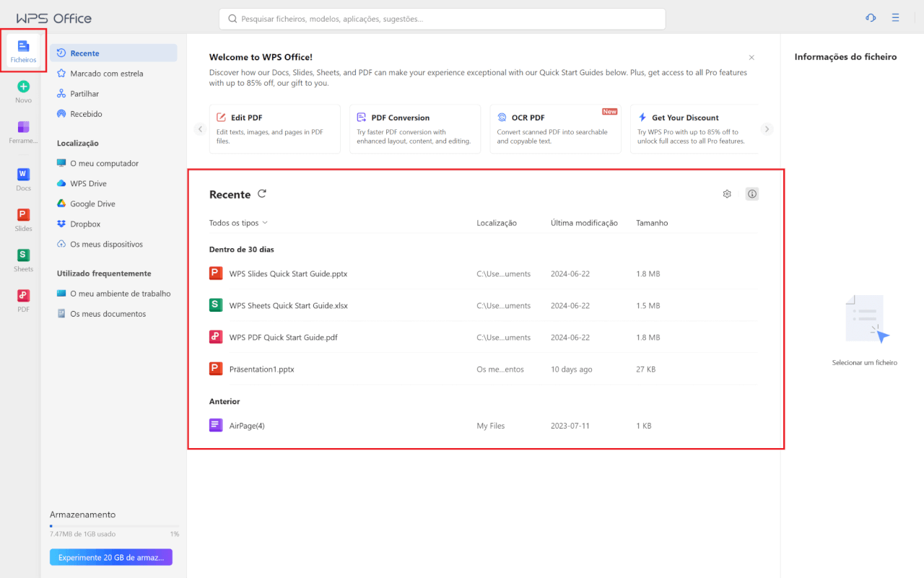Close the Welcome to WPS Office banner
This screenshot has height=578, width=924.
pos(751,57)
